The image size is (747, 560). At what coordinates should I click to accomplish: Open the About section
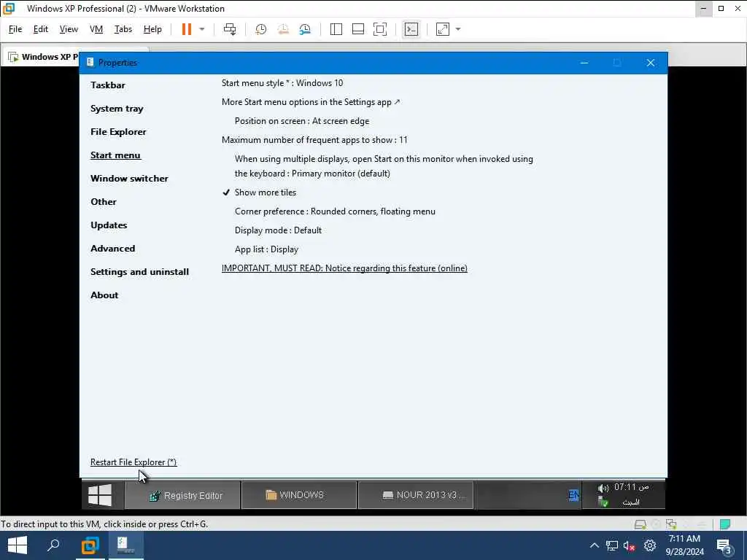click(104, 295)
